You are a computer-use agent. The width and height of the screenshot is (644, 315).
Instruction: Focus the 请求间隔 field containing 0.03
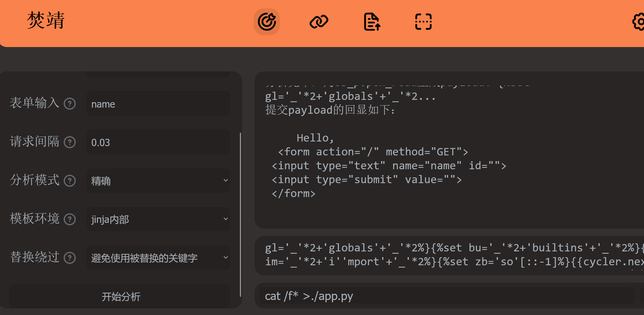coord(158,142)
